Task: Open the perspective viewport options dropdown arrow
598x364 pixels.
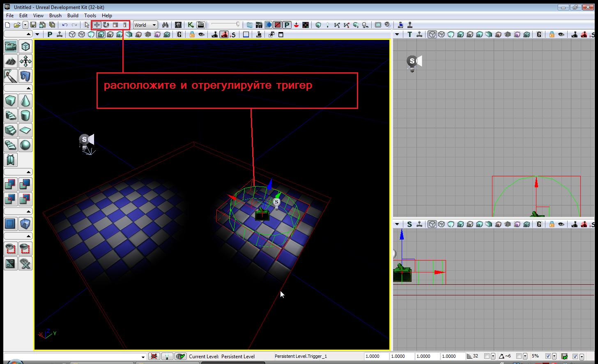Action: [x=37, y=35]
